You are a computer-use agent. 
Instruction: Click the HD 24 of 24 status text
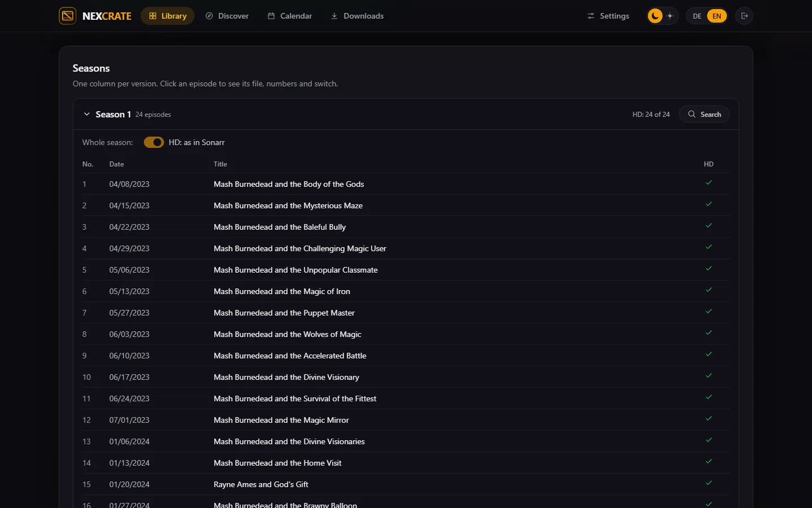(x=651, y=114)
